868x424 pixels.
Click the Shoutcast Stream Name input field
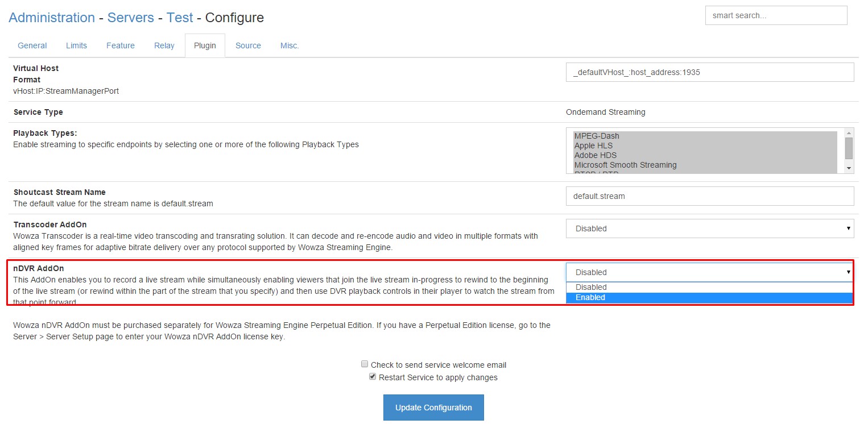[710, 196]
